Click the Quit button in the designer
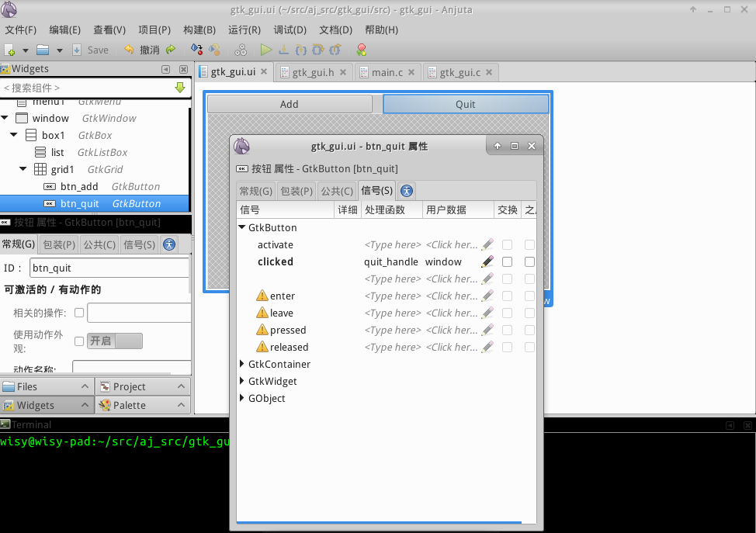756x533 pixels. tap(465, 104)
